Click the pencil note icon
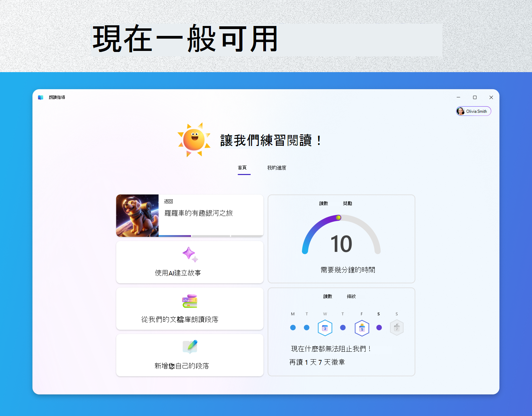Image resolution: width=532 pixels, height=416 pixels. [x=190, y=347]
